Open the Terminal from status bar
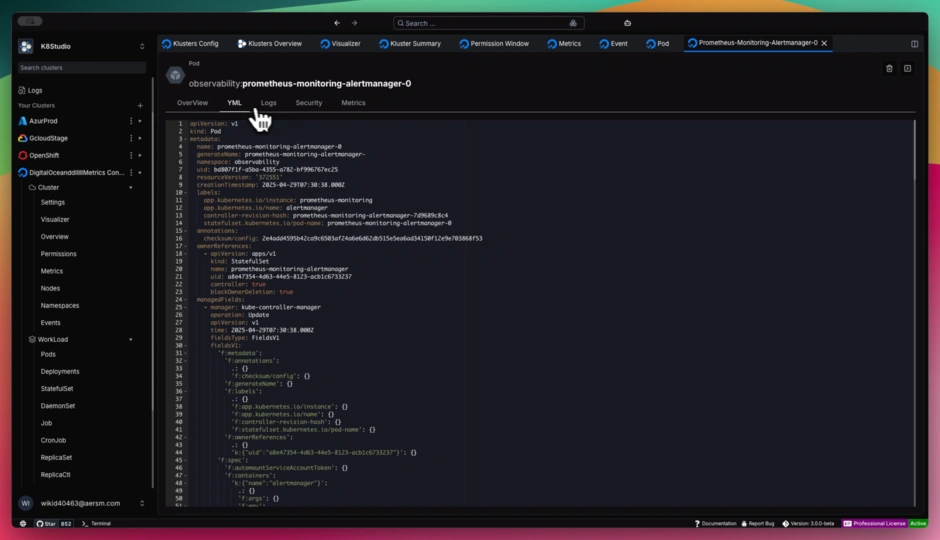 point(97,524)
